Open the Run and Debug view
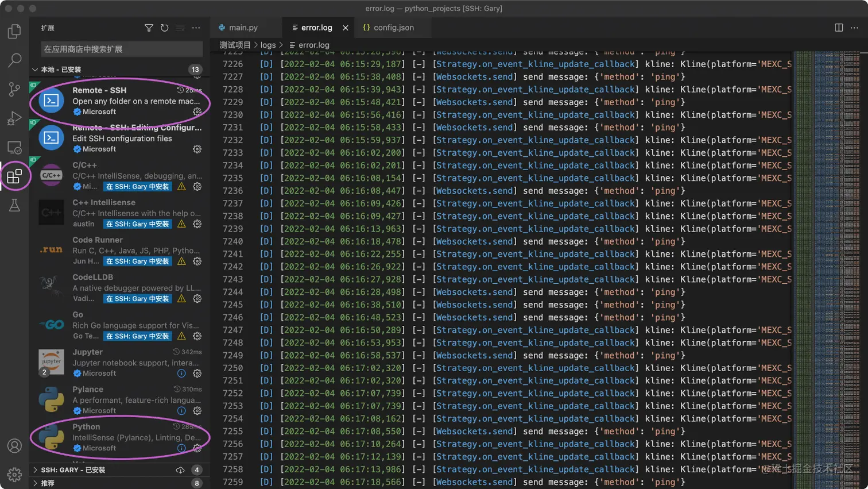The width and height of the screenshot is (868, 489). click(x=14, y=118)
